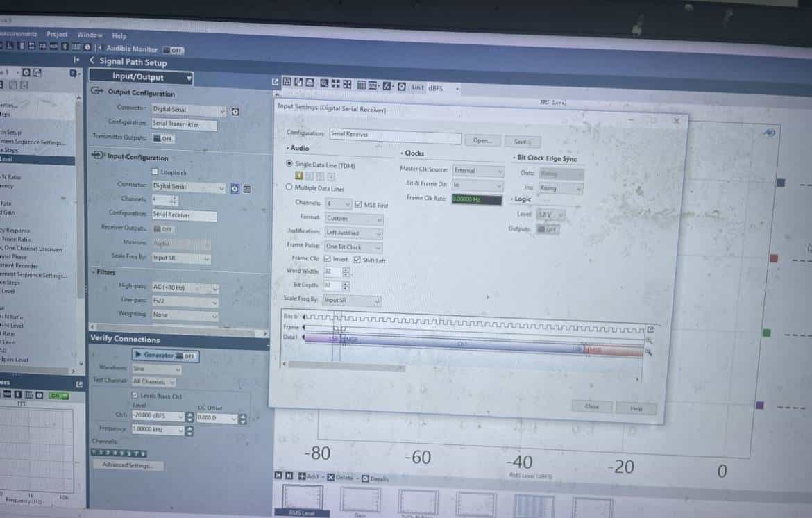The image size is (812, 518).
Task: Click the pop-out icon right of timing diagram
Action: point(650,329)
